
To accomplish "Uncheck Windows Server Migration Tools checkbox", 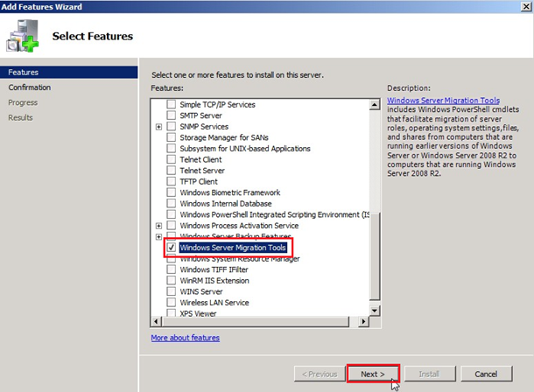I will pyautogui.click(x=172, y=248).
